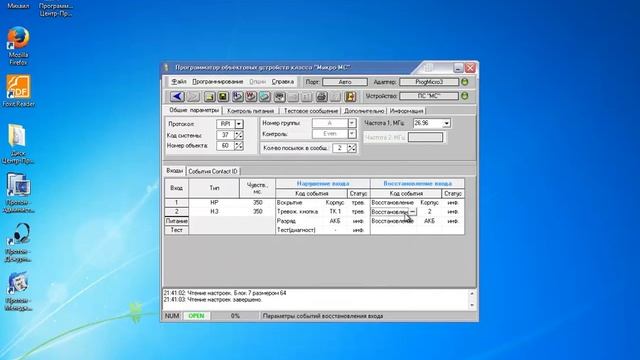The width and height of the screenshot is (640, 360).
Task: Open the Файл menu
Action: [x=179, y=82]
